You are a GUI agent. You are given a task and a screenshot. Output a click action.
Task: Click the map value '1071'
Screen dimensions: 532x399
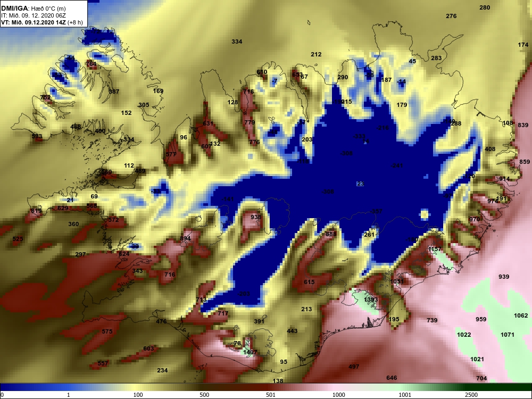[x=508, y=335]
